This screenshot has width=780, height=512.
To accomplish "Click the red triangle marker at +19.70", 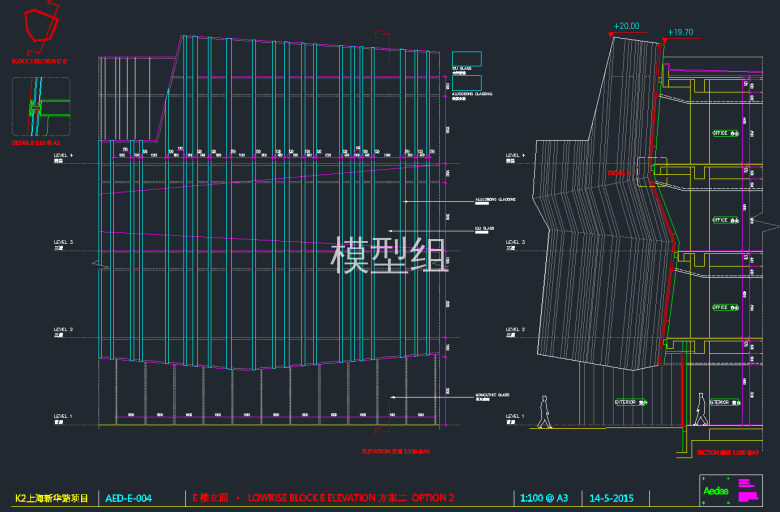I will [x=665, y=40].
